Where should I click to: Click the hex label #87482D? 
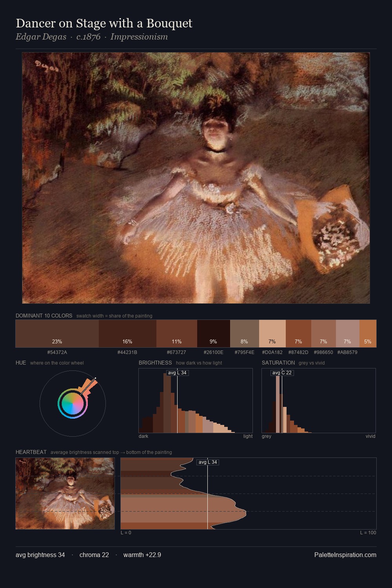[298, 352]
